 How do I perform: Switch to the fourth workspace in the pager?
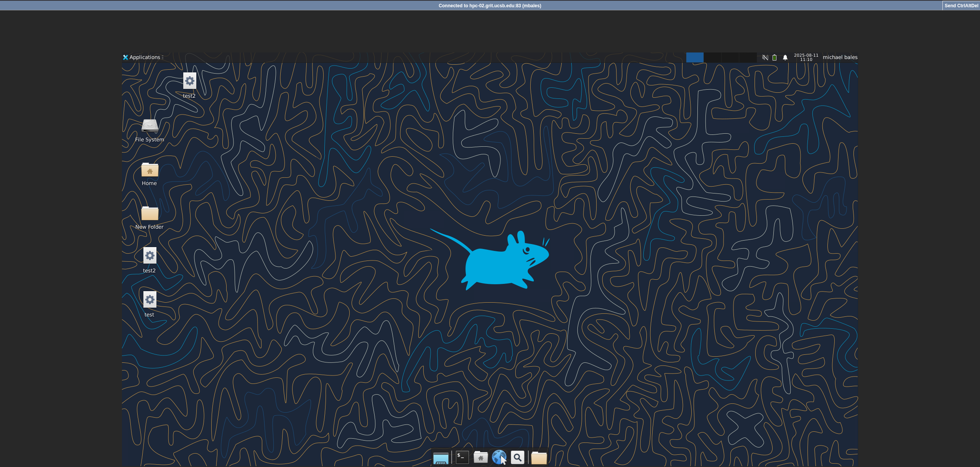(748, 57)
